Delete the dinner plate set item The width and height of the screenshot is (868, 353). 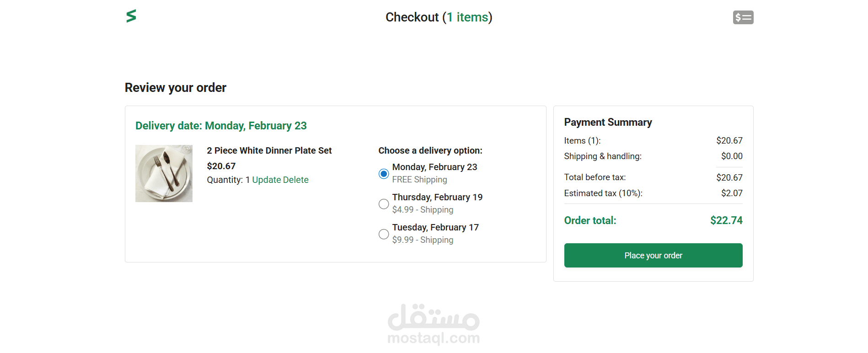(x=296, y=180)
